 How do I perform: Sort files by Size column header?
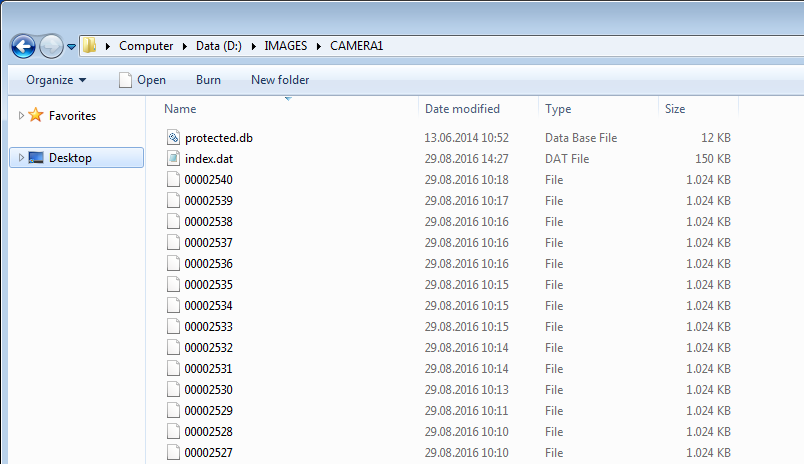click(x=675, y=109)
